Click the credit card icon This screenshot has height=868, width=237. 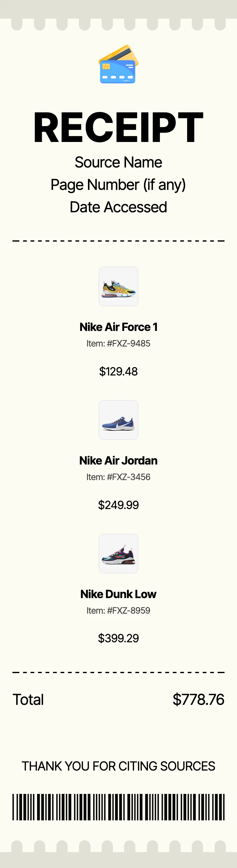click(119, 64)
